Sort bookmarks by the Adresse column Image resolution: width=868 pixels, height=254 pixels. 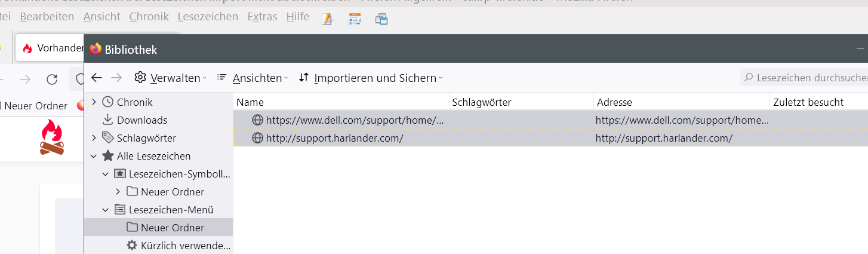tap(681, 102)
